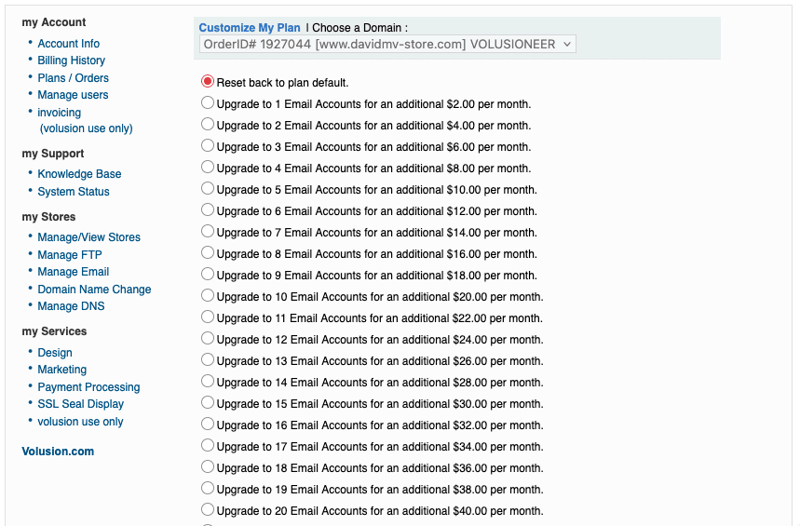The height and width of the screenshot is (526, 800).
Task: Click the Customize My Plan link
Action: [249, 28]
